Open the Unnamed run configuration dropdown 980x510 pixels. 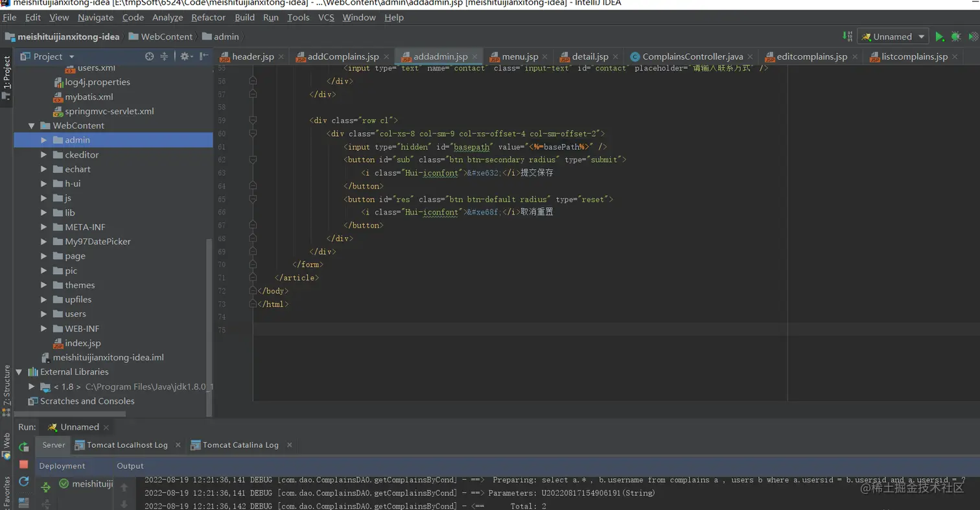(x=892, y=37)
